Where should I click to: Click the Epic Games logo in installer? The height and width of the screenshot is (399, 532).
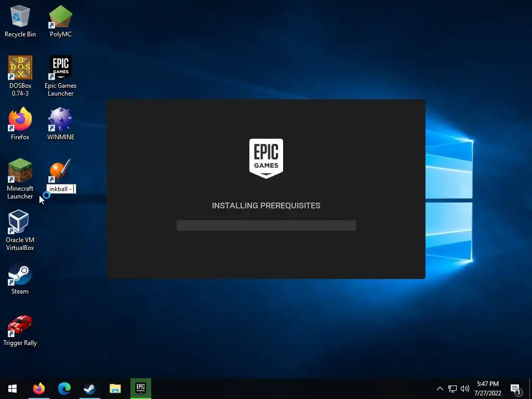coord(266,158)
